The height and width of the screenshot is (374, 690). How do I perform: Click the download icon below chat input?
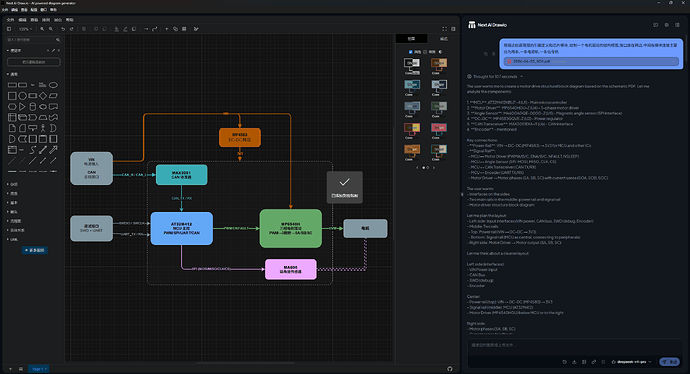coord(574,362)
